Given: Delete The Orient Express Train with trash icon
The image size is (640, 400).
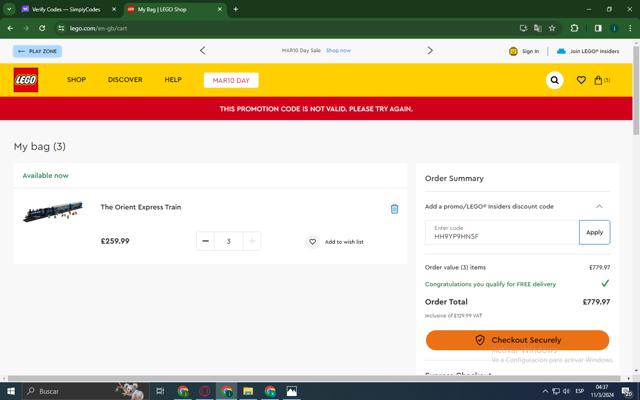Looking at the screenshot, I should 394,209.
